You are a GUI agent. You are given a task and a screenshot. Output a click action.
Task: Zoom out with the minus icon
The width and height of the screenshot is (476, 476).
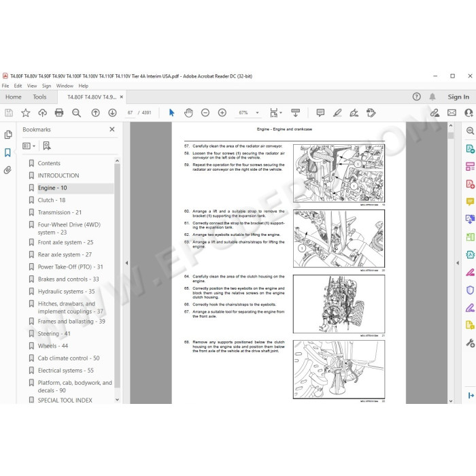205,113
